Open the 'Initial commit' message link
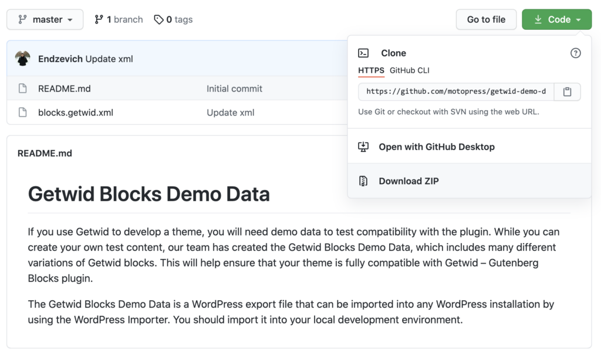The height and width of the screenshot is (364, 601). coord(234,89)
